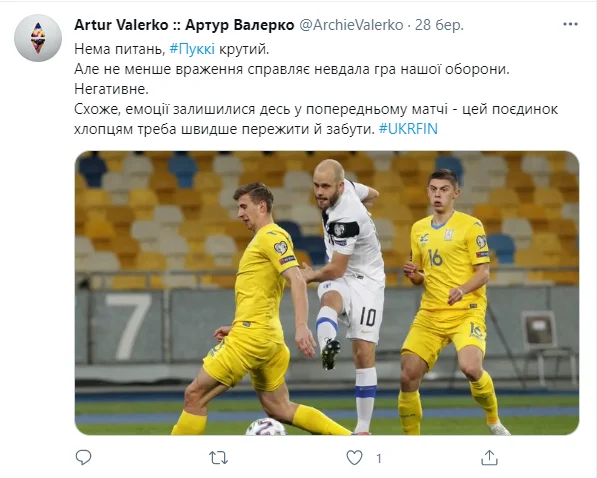
Task: Click the reply speech bubble icon
Action: pos(83,457)
